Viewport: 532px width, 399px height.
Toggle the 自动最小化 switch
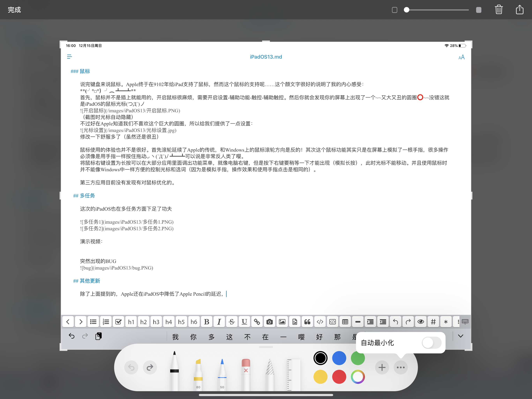[432, 343]
